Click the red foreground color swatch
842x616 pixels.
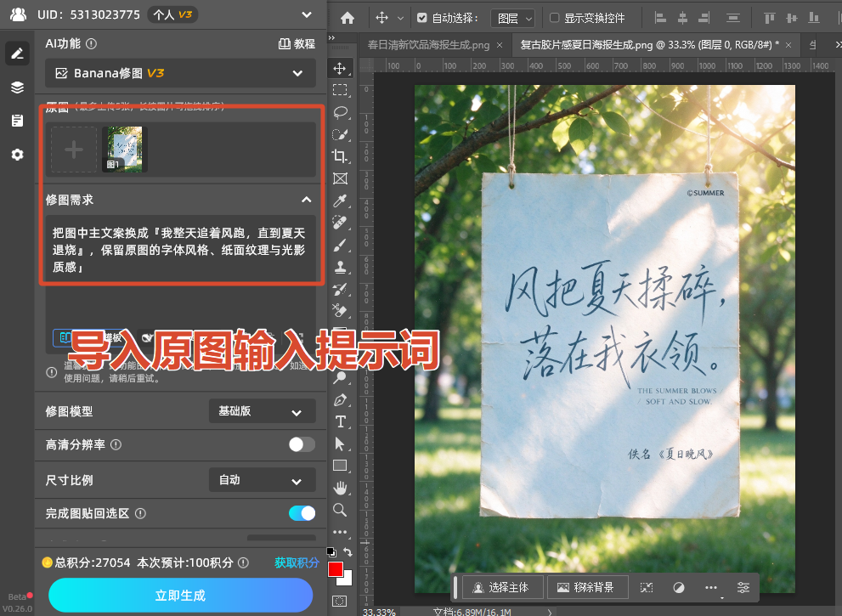coord(335,568)
